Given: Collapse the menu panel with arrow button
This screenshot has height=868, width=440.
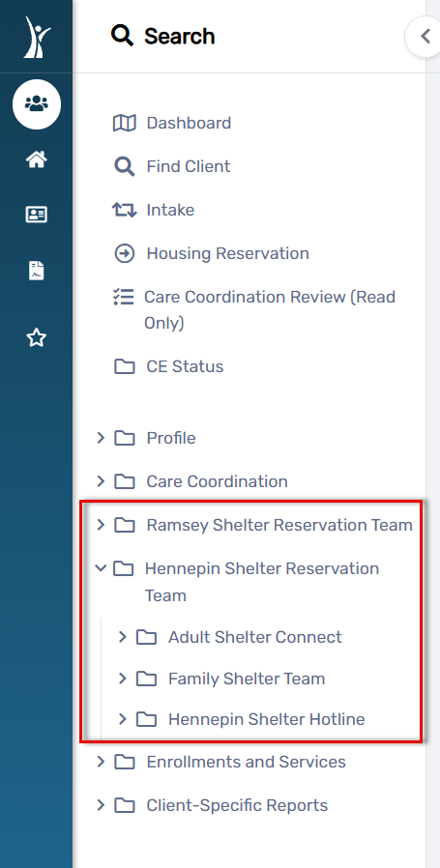Looking at the screenshot, I should [425, 37].
